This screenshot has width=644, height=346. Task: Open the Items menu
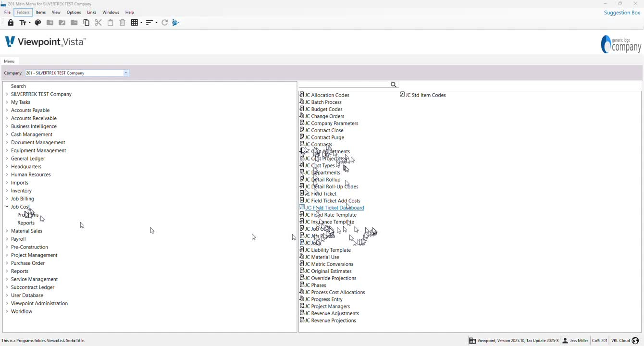(41, 12)
